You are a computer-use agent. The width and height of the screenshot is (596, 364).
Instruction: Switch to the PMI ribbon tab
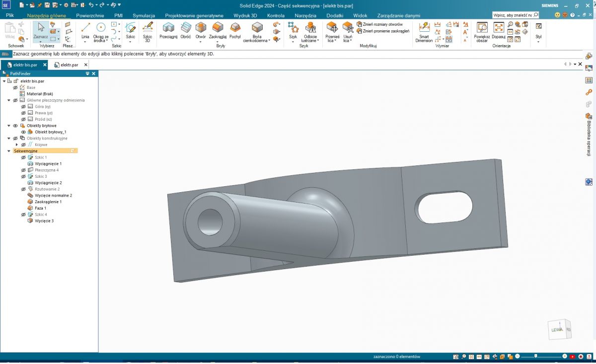click(118, 15)
